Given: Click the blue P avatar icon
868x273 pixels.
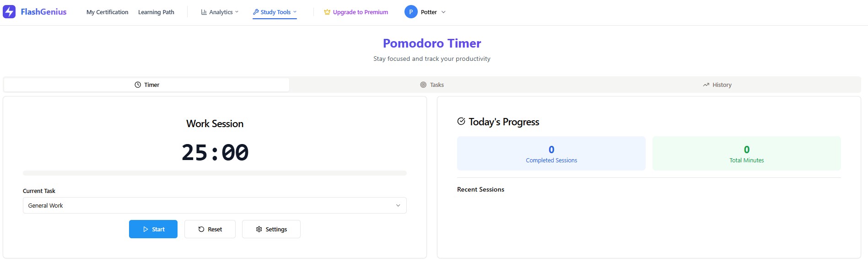Looking at the screenshot, I should (411, 12).
